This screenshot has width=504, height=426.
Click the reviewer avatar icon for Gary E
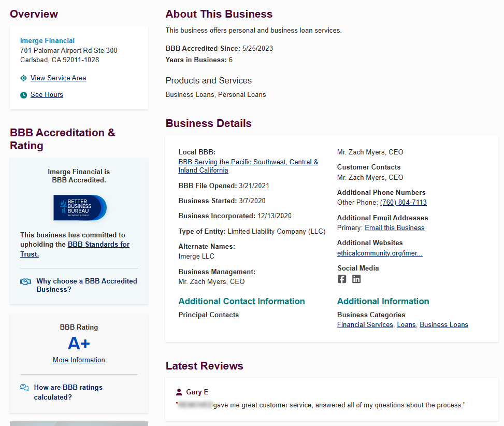click(x=179, y=392)
